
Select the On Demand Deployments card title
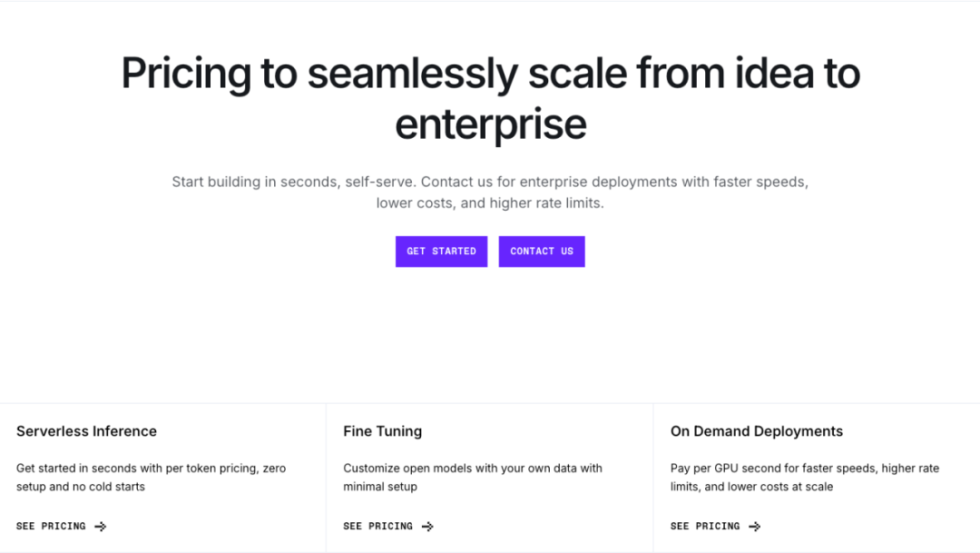tap(756, 431)
